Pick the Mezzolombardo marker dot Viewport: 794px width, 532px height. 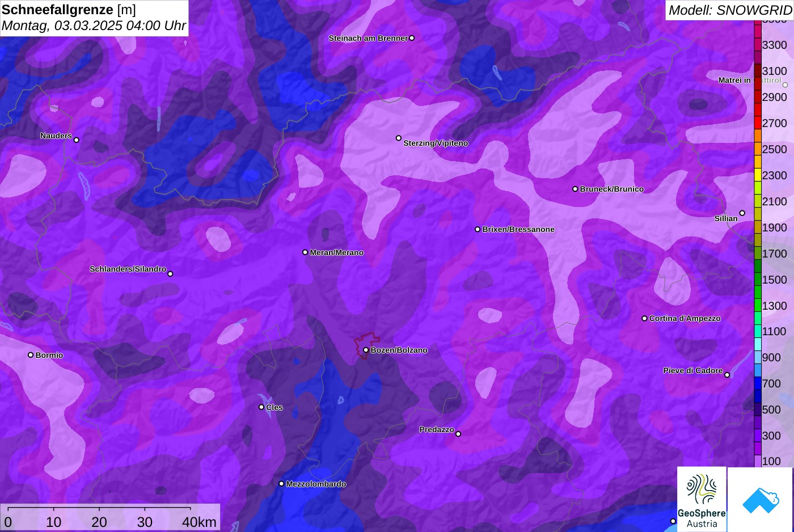(x=281, y=484)
